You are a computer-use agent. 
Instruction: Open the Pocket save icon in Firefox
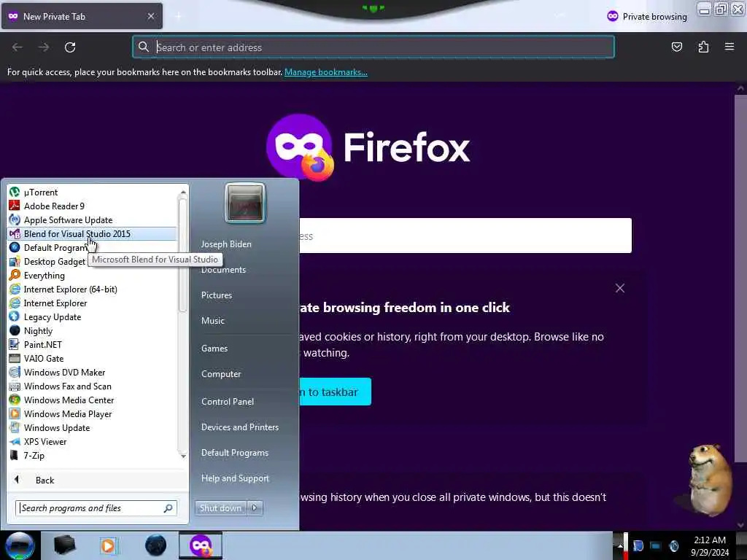676,47
